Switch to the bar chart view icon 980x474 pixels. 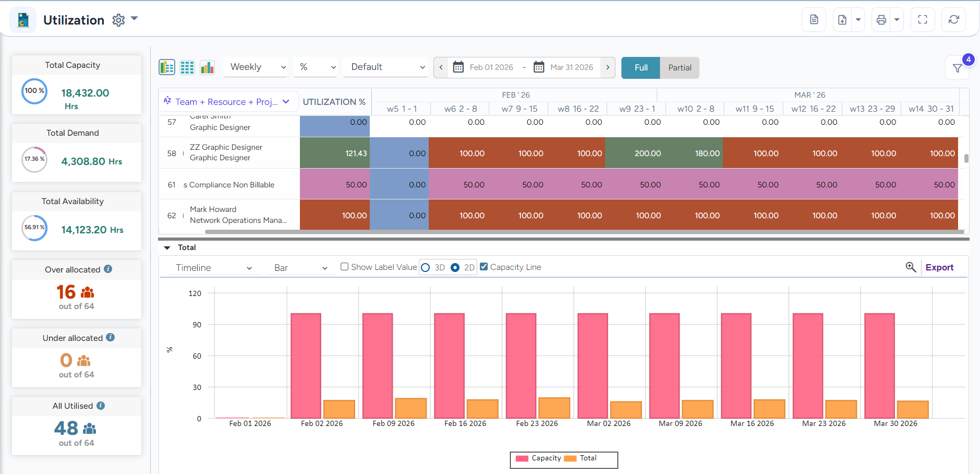(207, 67)
